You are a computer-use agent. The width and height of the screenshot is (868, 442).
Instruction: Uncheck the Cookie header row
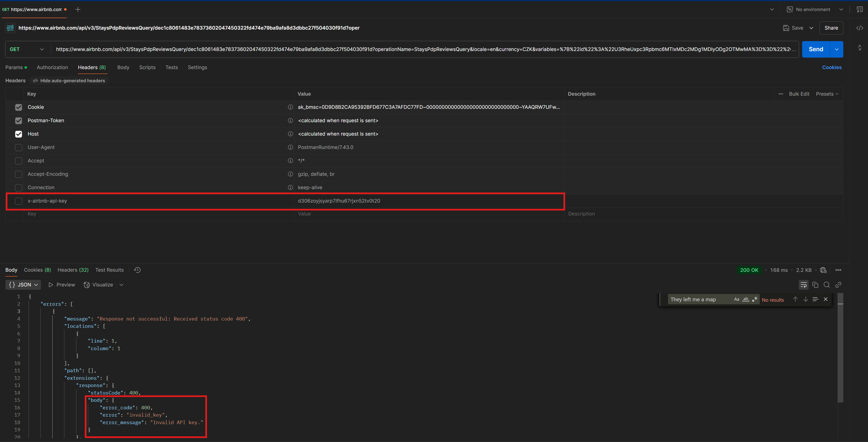coord(19,107)
